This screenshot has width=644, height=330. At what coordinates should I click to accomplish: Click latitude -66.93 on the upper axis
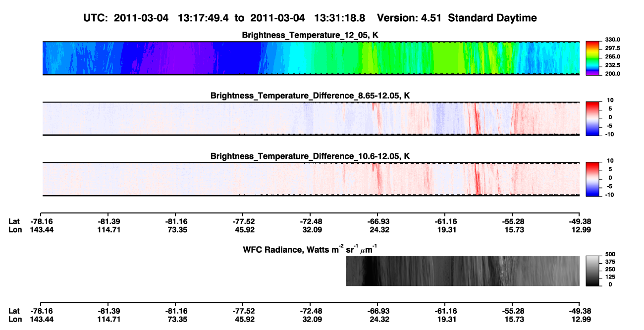pos(377,221)
